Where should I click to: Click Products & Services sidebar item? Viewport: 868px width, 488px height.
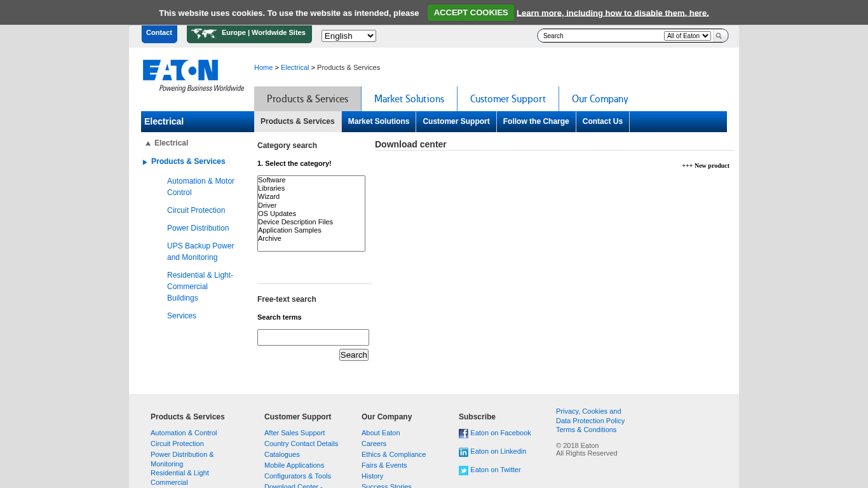coord(188,161)
